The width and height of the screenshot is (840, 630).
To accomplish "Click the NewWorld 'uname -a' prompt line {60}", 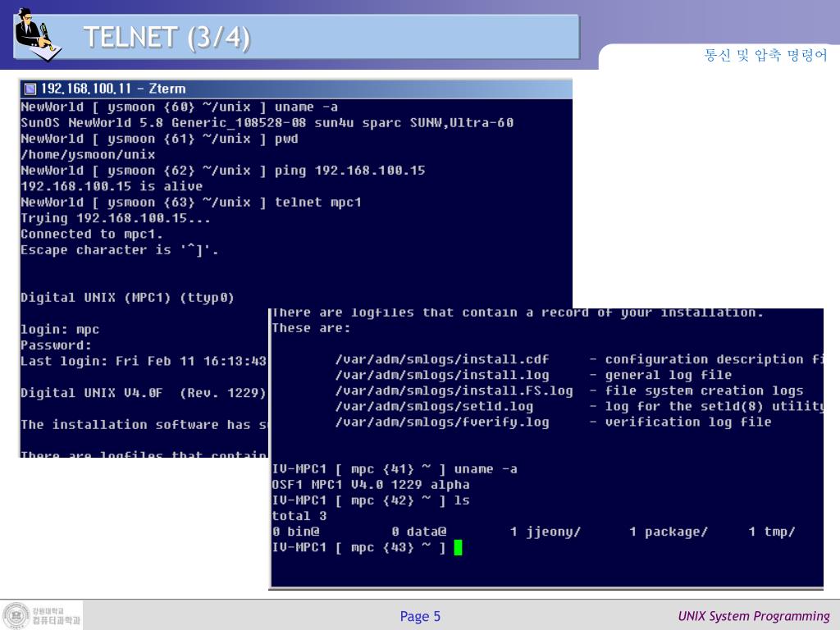I will [180, 107].
